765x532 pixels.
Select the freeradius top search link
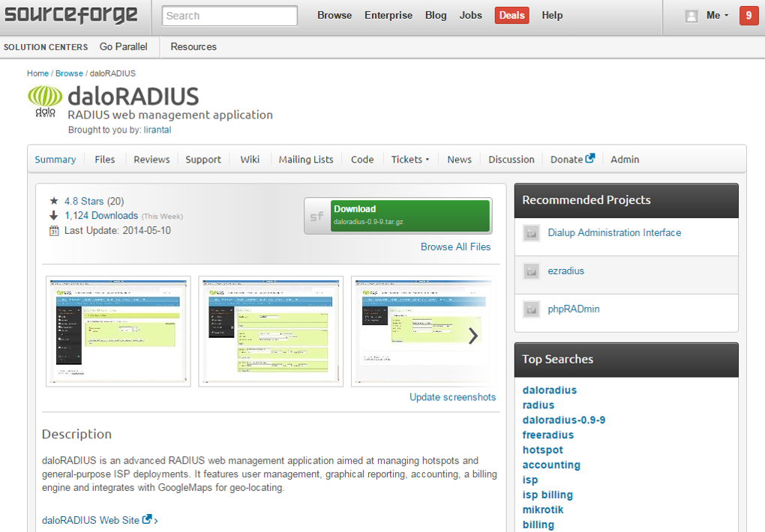[548, 435]
